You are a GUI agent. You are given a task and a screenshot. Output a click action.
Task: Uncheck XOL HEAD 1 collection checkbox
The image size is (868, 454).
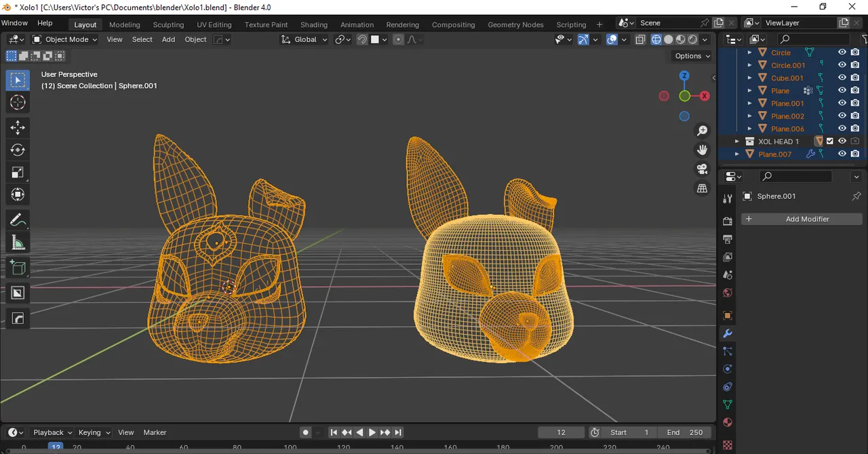830,141
